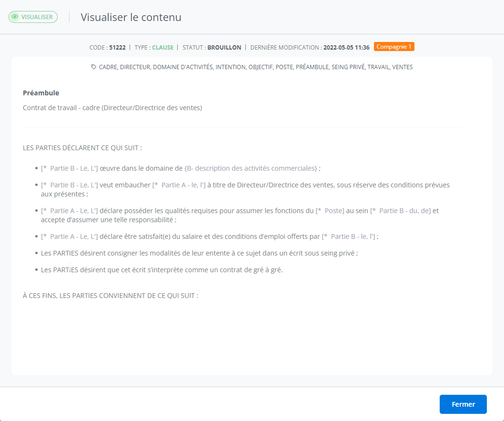Click the last modification date 2022-05-05 11:36
Viewport: 504px width, 421px height.
346,47
